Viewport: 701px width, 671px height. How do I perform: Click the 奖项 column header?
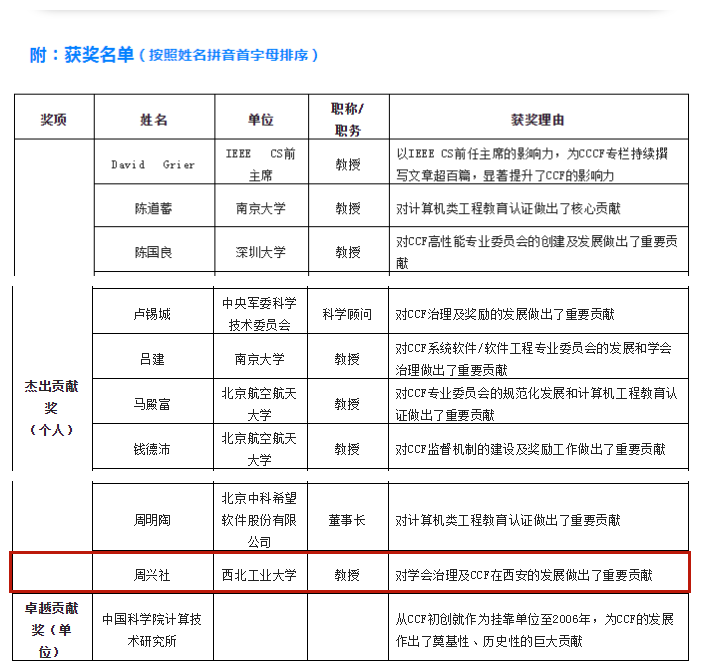(x=54, y=120)
